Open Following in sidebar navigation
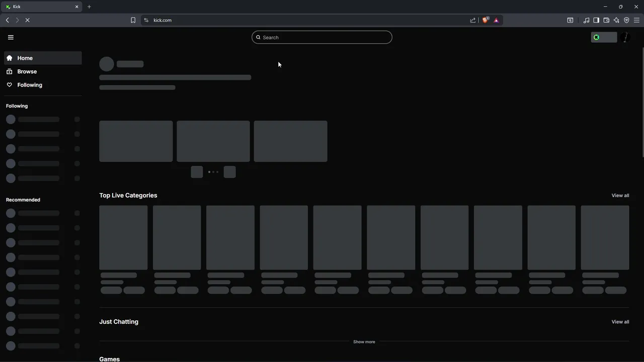 pos(43,85)
